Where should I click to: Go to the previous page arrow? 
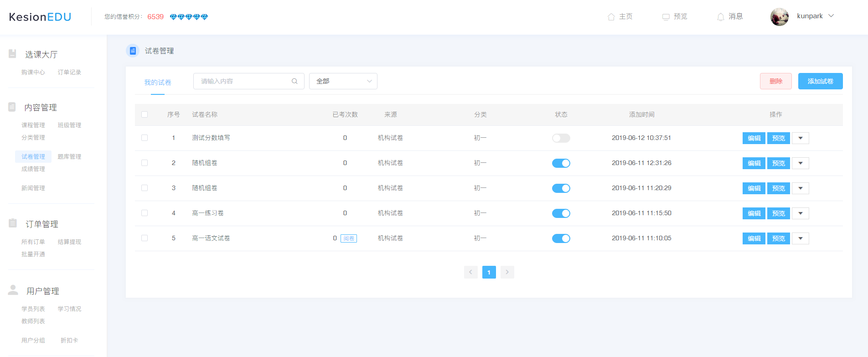pos(470,272)
